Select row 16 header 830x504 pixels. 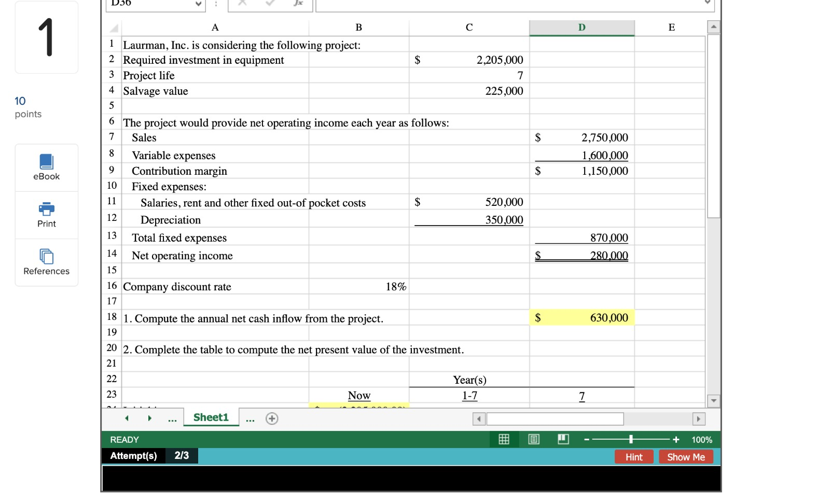(112, 286)
